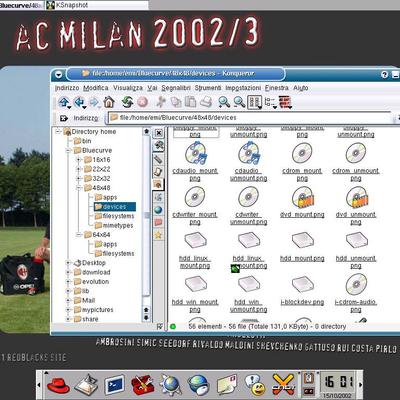Open the Segnalibri menu
Image resolution: width=400 pixels, height=400 pixels.
[176, 88]
